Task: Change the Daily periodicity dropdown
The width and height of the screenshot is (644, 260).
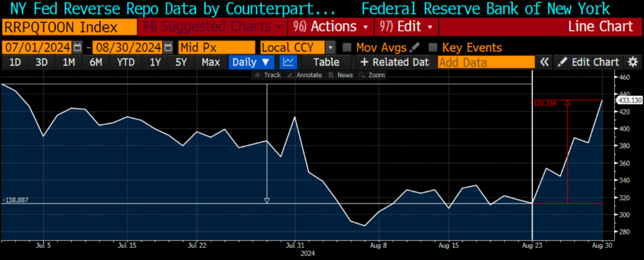Action: click(x=251, y=62)
